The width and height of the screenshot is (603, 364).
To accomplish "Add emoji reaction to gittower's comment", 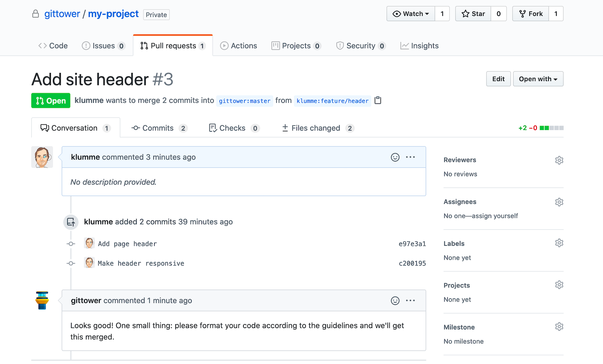I will pyautogui.click(x=395, y=301).
